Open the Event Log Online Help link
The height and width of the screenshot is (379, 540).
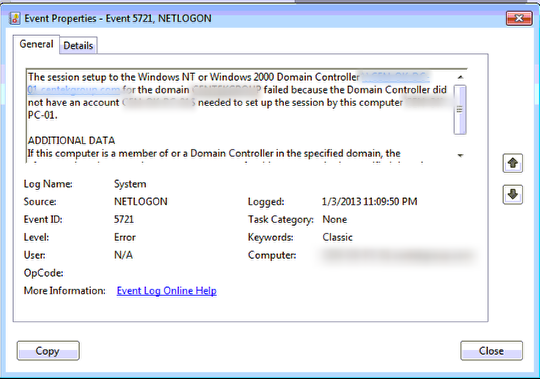pyautogui.click(x=166, y=291)
